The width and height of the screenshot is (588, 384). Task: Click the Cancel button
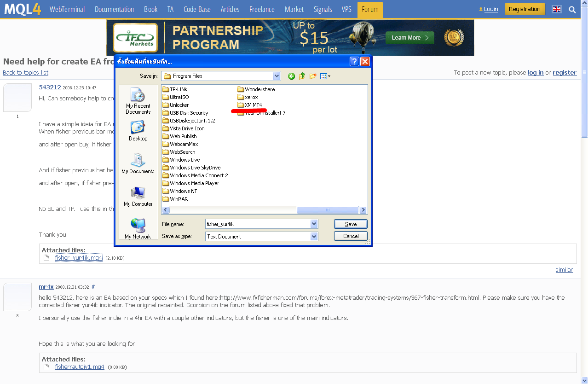pos(351,236)
